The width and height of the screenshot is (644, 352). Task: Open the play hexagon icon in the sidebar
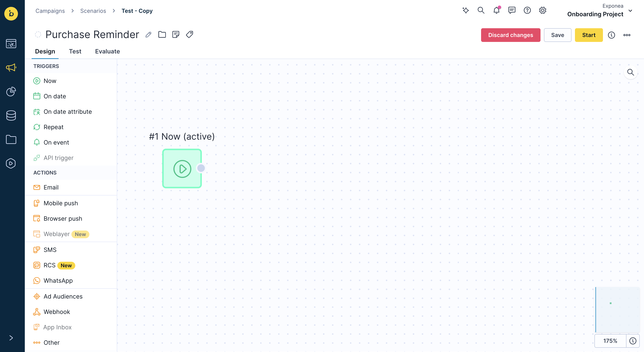pos(11,164)
